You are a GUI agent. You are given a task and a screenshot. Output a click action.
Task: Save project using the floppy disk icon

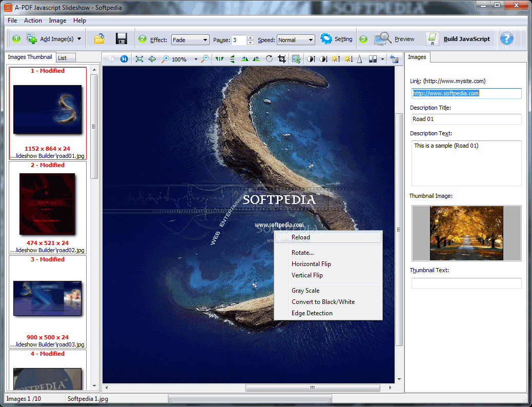(121, 38)
